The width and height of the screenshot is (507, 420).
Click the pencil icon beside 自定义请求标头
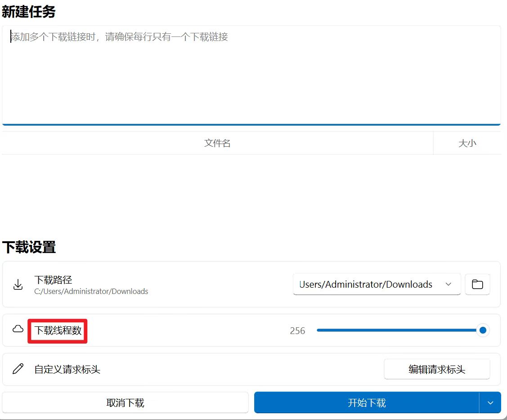pyautogui.click(x=18, y=369)
